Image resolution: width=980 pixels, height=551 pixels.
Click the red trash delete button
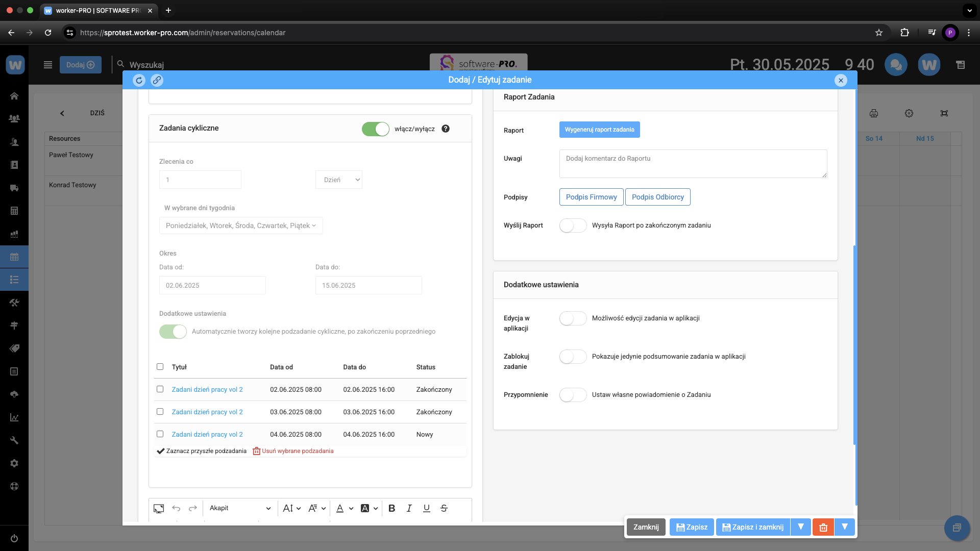pyautogui.click(x=823, y=527)
